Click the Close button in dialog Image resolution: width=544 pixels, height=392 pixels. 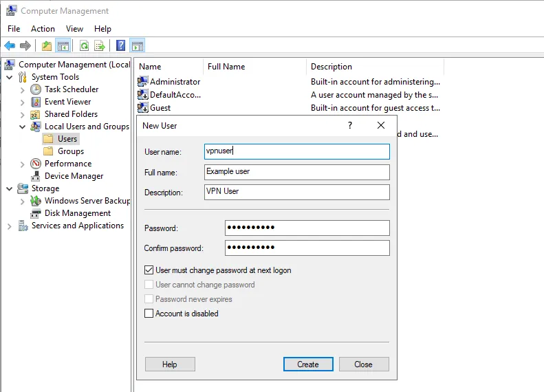pyautogui.click(x=363, y=364)
